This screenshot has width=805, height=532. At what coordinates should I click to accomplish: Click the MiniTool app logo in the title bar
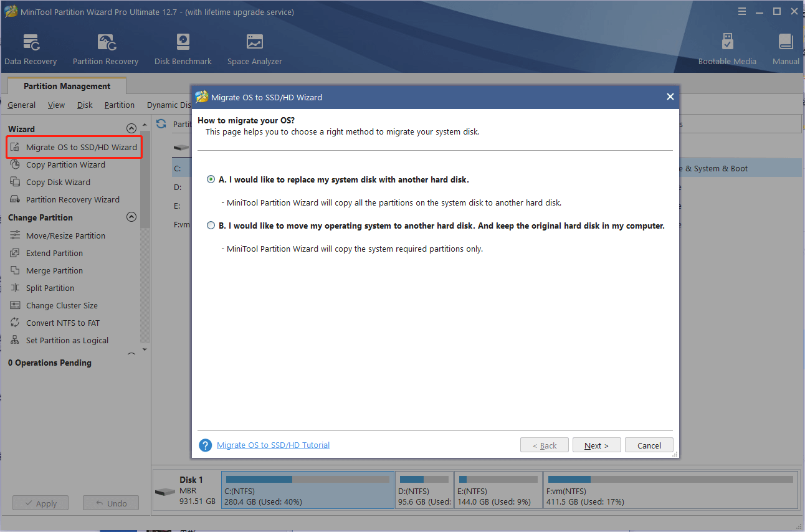(11, 12)
